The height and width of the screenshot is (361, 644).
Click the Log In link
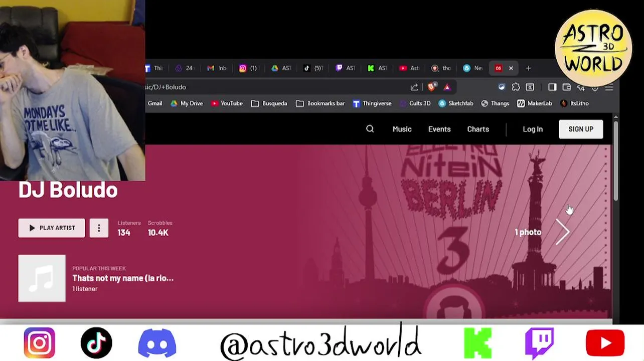click(533, 129)
